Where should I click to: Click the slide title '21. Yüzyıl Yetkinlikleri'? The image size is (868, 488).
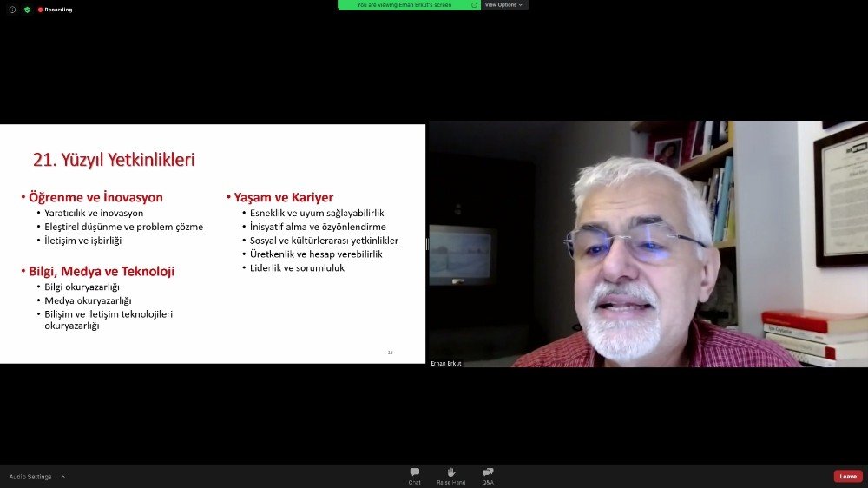point(114,160)
